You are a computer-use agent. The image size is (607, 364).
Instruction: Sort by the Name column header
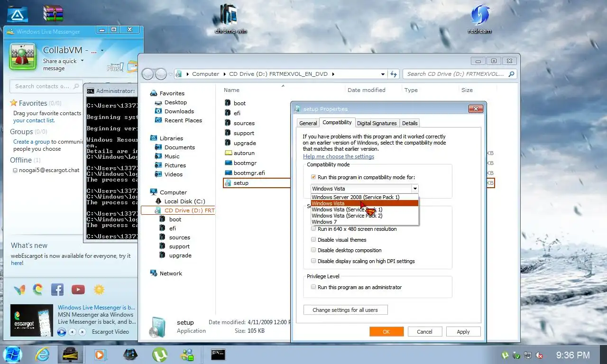pos(231,90)
